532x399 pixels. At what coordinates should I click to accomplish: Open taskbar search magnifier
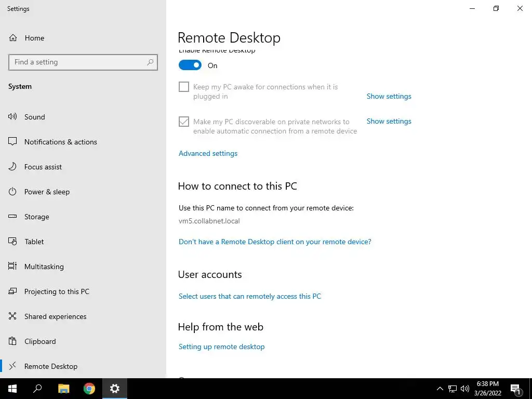(37, 389)
